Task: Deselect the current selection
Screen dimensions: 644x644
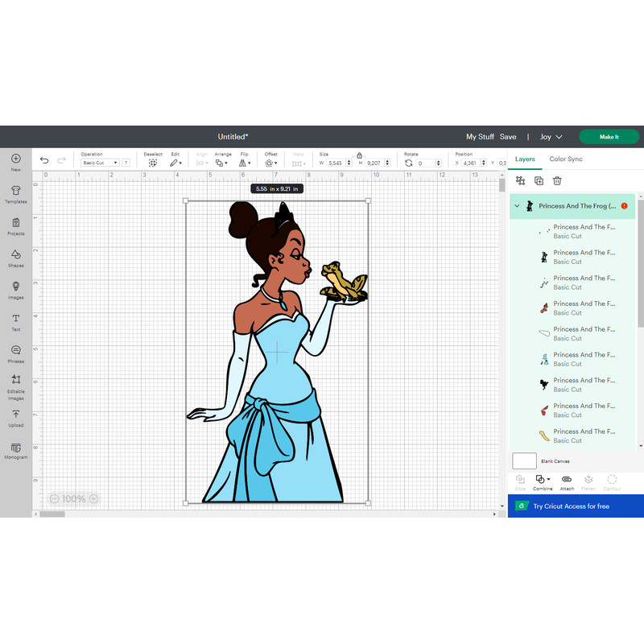Action: click(x=152, y=162)
